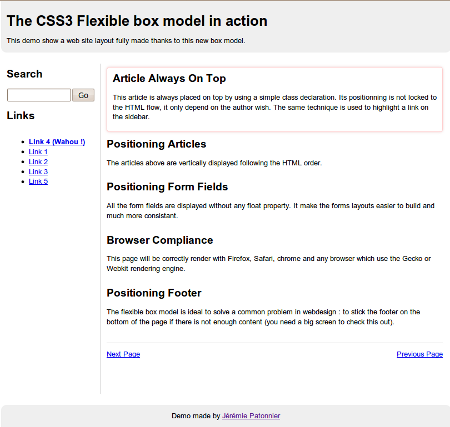Visit Jérémie Patonnier's footer link
This screenshot has width=450, height=427.
coord(251,416)
